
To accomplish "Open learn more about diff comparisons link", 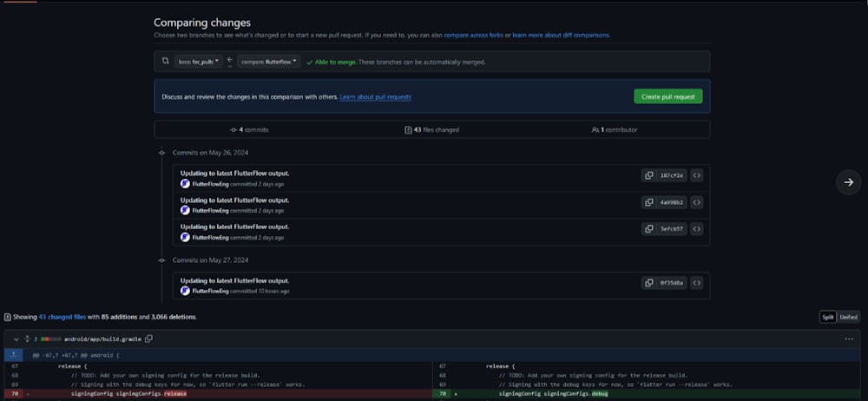I will 560,35.
